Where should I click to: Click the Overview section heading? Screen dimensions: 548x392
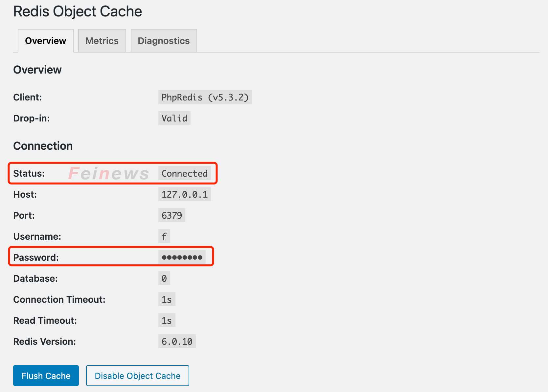(x=37, y=70)
